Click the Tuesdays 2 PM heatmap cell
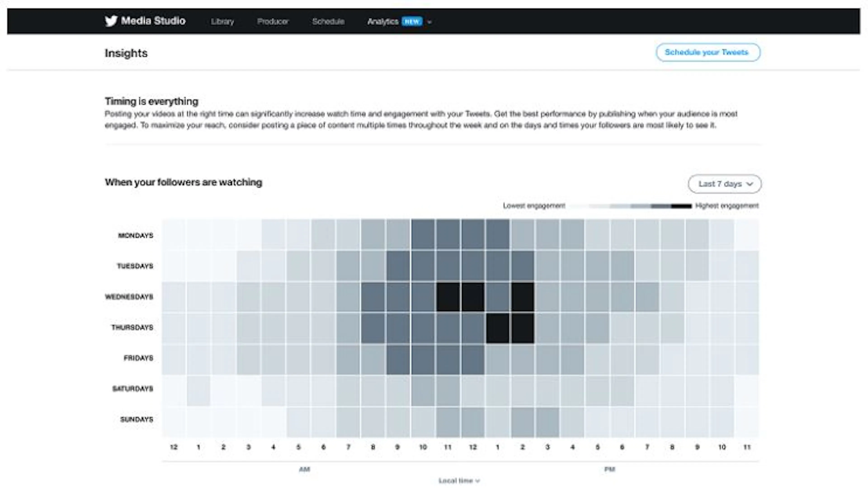The width and height of the screenshot is (868, 488). point(523,266)
